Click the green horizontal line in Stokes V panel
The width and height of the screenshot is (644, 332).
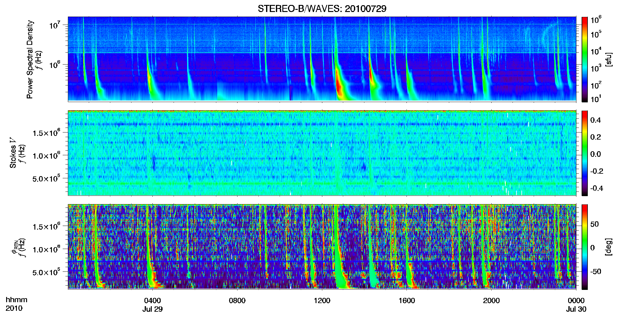(322, 184)
